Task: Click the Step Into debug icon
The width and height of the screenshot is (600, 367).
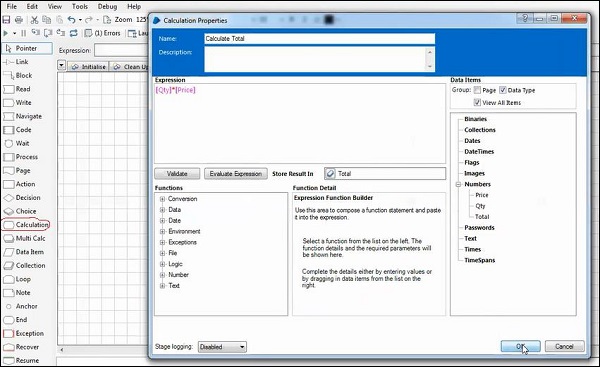Action: [36, 33]
